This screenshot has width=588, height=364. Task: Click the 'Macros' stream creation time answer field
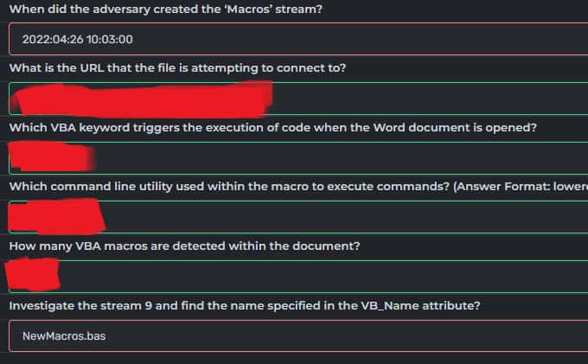298,39
